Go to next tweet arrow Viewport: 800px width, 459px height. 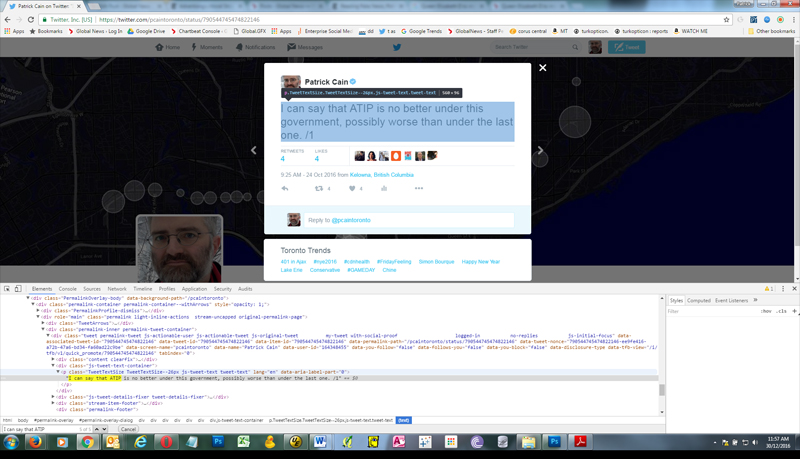(540, 150)
